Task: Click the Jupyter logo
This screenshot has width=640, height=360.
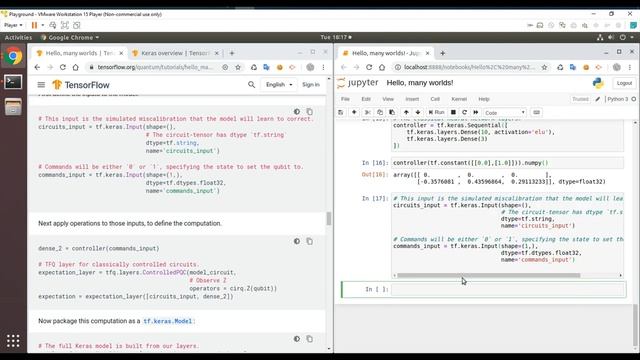Action: point(358,83)
